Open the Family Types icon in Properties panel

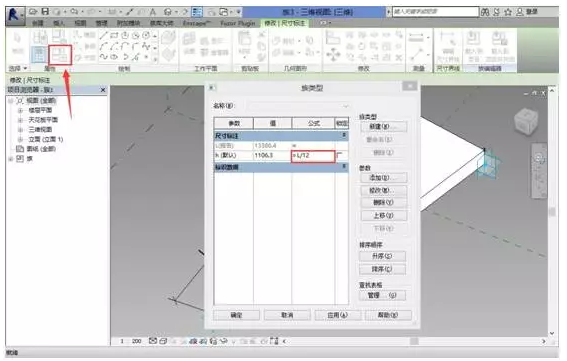coord(60,55)
